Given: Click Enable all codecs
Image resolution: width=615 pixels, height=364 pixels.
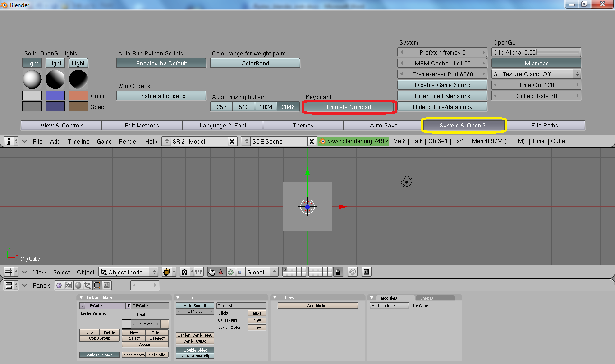Looking at the screenshot, I should click(161, 96).
